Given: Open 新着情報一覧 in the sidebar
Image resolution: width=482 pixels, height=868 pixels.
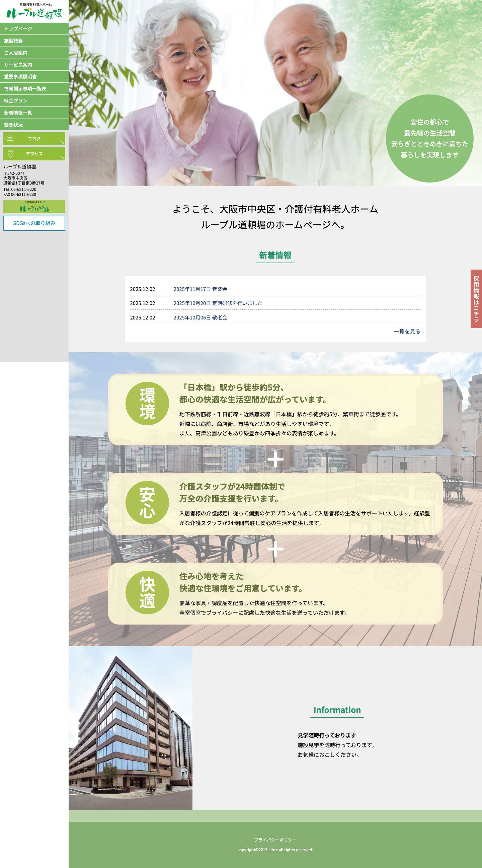Looking at the screenshot, I should [34, 113].
